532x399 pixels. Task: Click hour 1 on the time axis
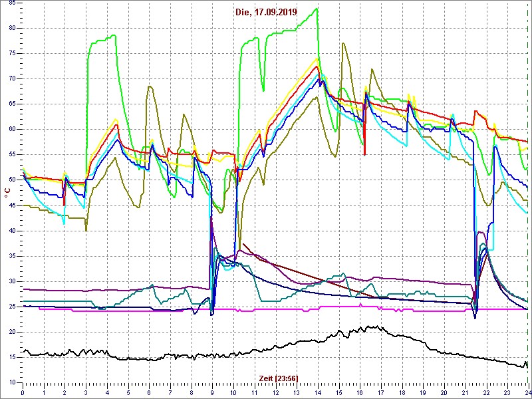(x=44, y=393)
